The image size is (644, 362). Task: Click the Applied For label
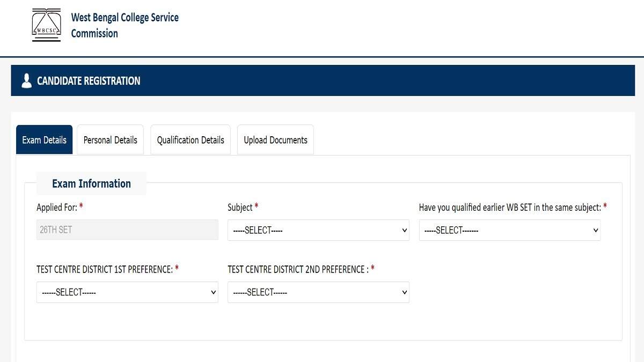click(57, 207)
